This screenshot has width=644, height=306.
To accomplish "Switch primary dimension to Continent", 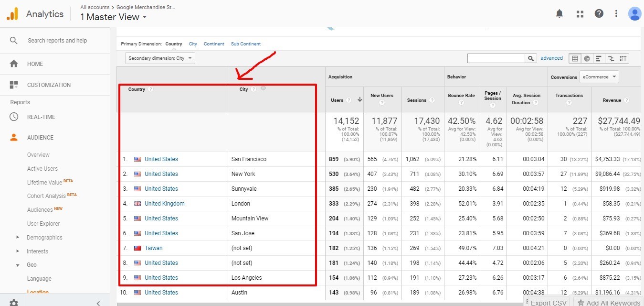I will click(214, 44).
